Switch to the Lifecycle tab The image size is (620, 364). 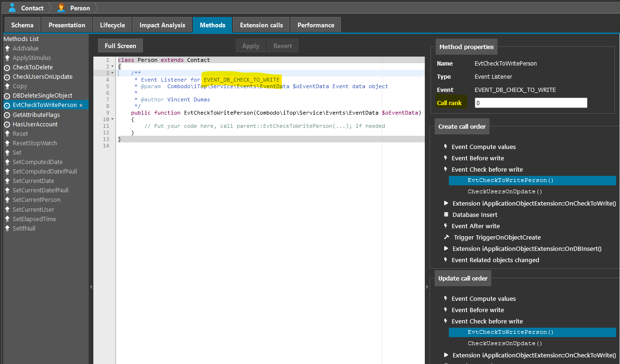click(112, 25)
